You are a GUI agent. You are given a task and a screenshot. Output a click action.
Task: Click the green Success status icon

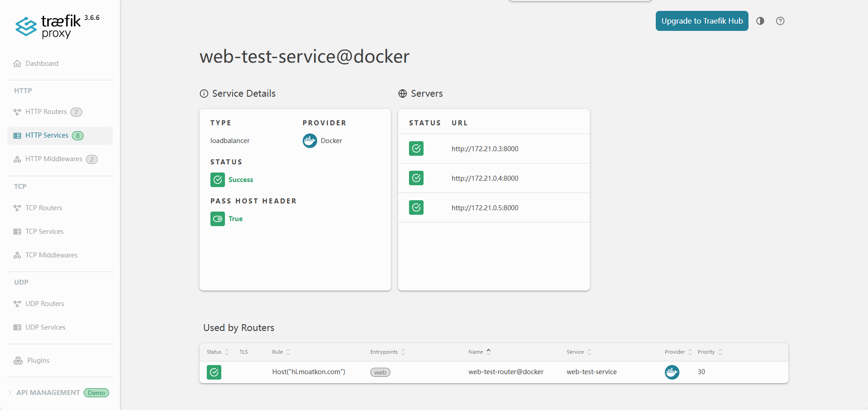218,180
